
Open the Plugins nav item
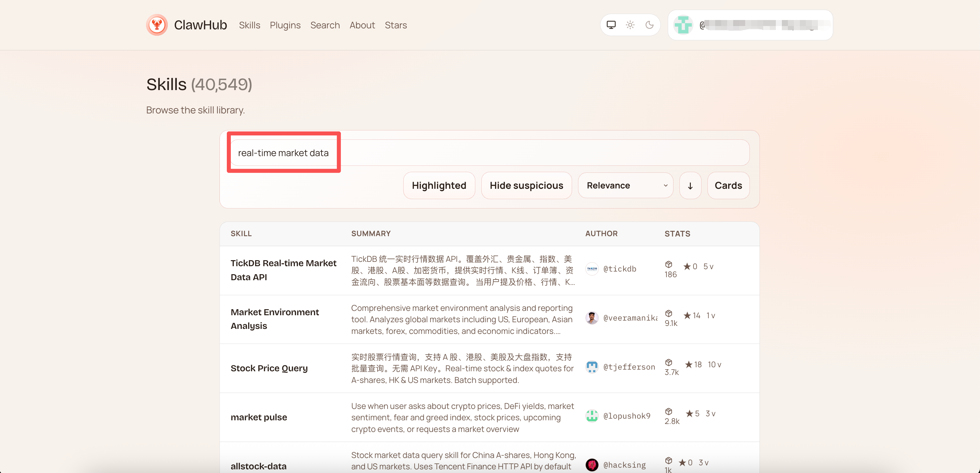[x=285, y=25]
